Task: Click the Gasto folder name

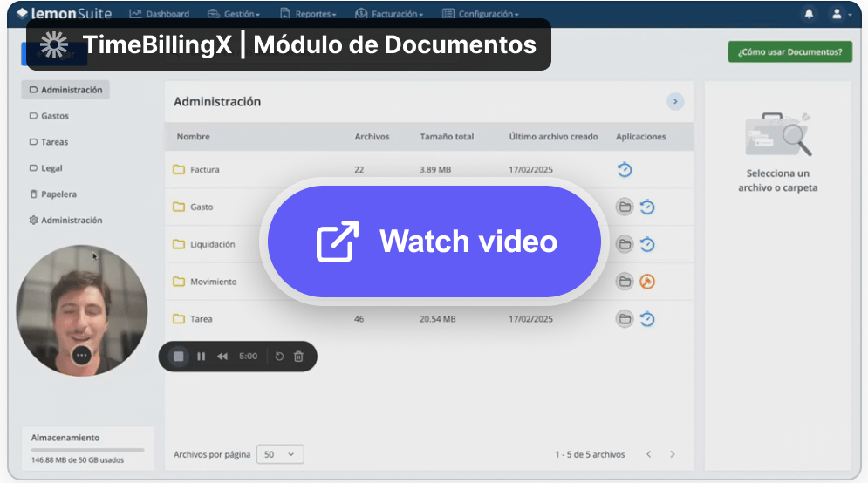Action: pyautogui.click(x=202, y=207)
